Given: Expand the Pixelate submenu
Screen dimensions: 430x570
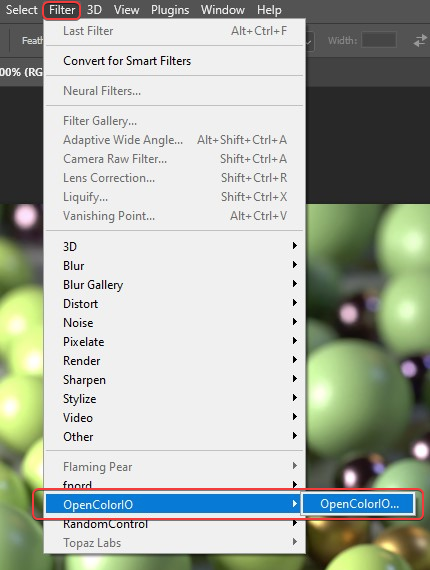Looking at the screenshot, I should pyautogui.click(x=174, y=342).
